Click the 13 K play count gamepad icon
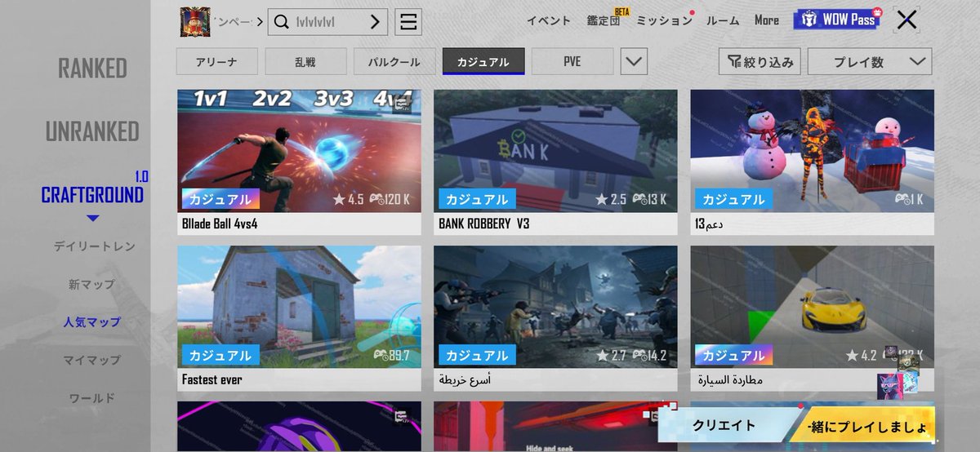Screen dimensions: 980x452 pyautogui.click(x=639, y=199)
